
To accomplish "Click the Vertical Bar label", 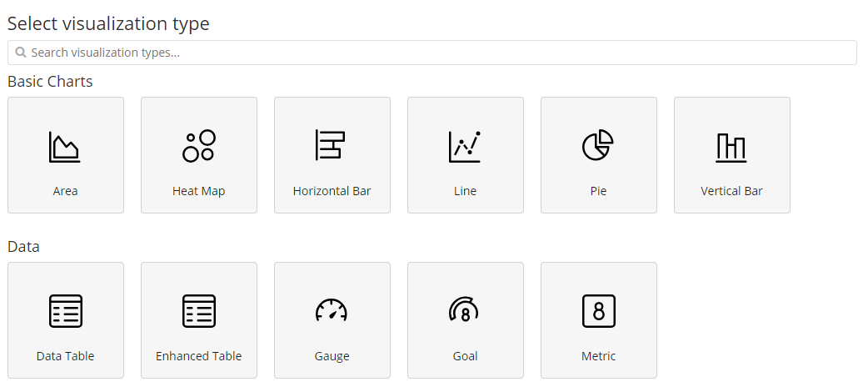I will tap(731, 191).
